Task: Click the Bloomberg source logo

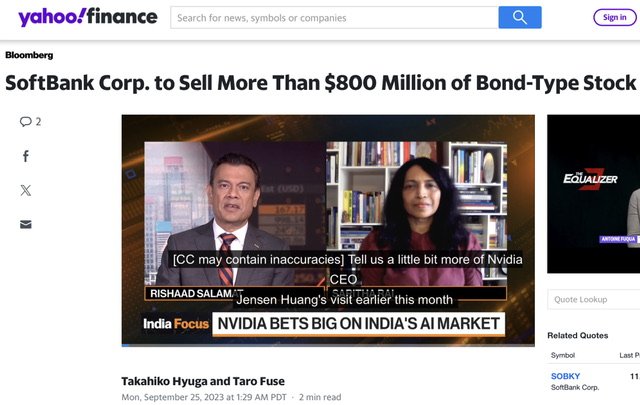Action: (29, 55)
